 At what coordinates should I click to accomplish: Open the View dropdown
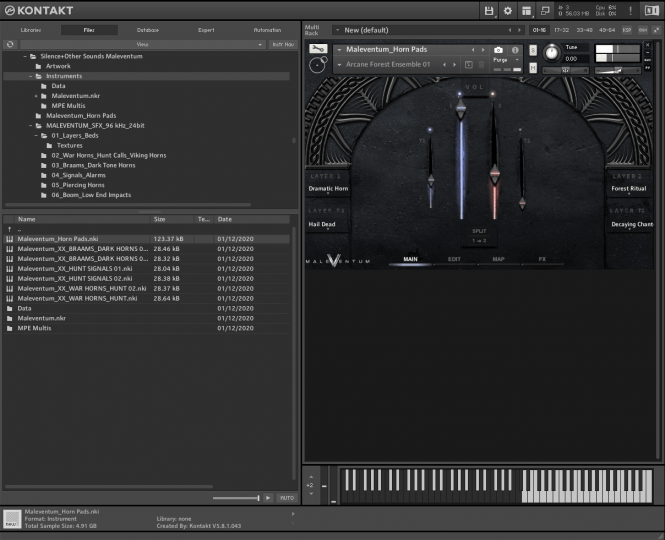point(142,44)
